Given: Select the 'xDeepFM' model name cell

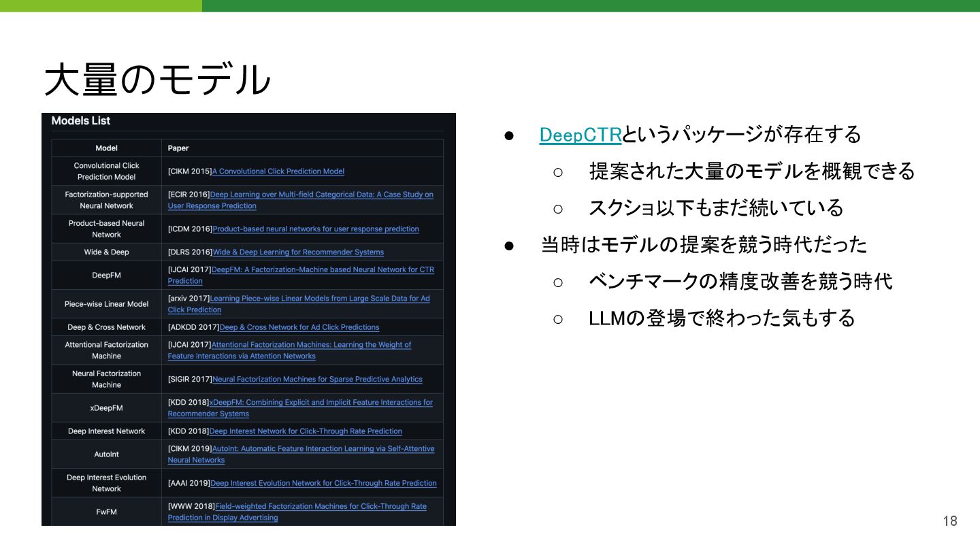Looking at the screenshot, I should tap(107, 408).
